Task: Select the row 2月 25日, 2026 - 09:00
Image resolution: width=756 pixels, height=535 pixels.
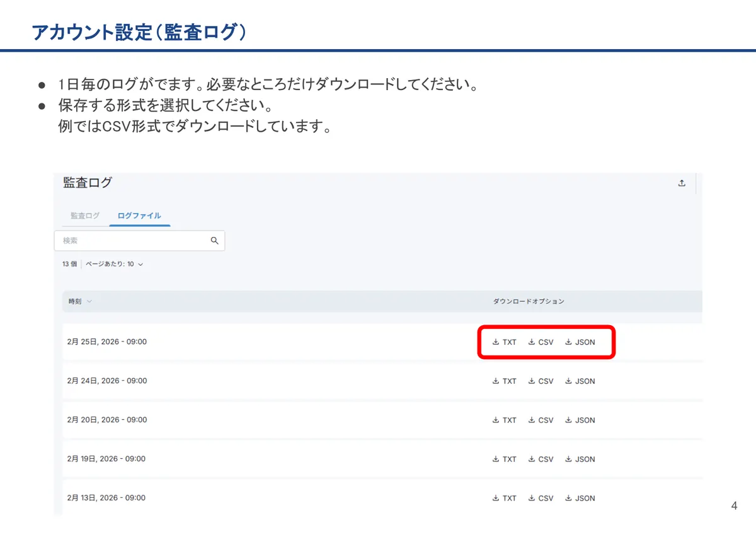Action: [x=382, y=342]
